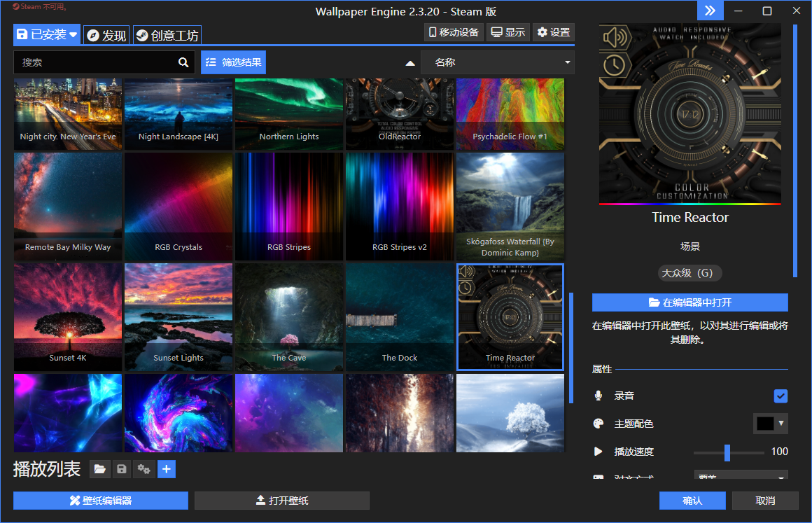This screenshot has height=523, width=812.
Task: Open the 壁纸编辑器 button
Action: coord(101,500)
